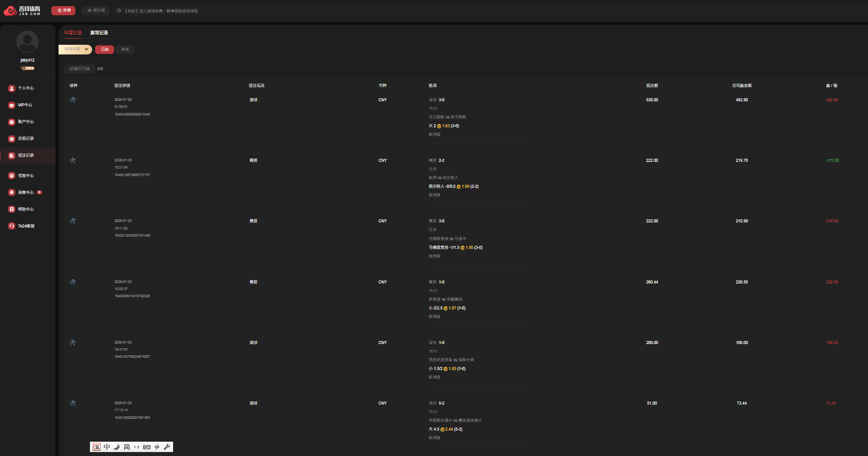Switch to the 游戏记录 tab

(99, 33)
